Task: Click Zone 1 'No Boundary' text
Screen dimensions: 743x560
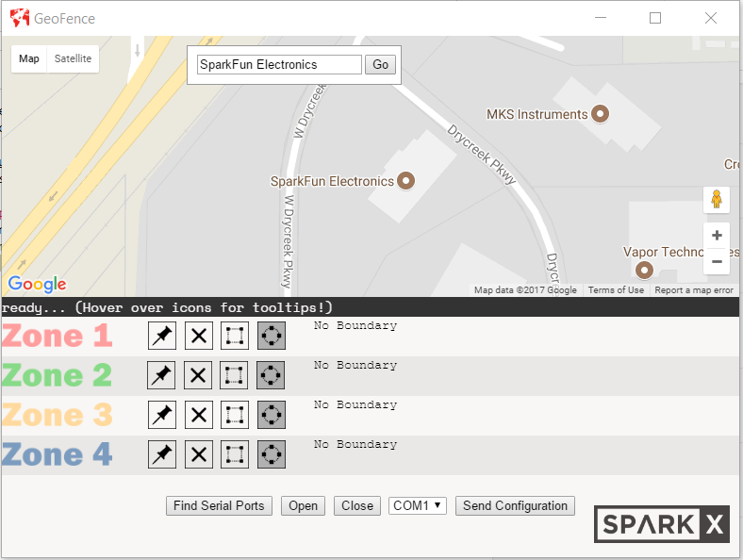Action: coord(355,325)
